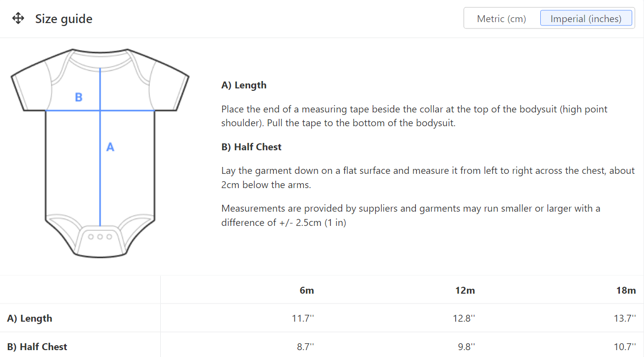Viewport: 644px width, 357px height.
Task: Click the blue letter A on the diagram
Action: tap(110, 147)
